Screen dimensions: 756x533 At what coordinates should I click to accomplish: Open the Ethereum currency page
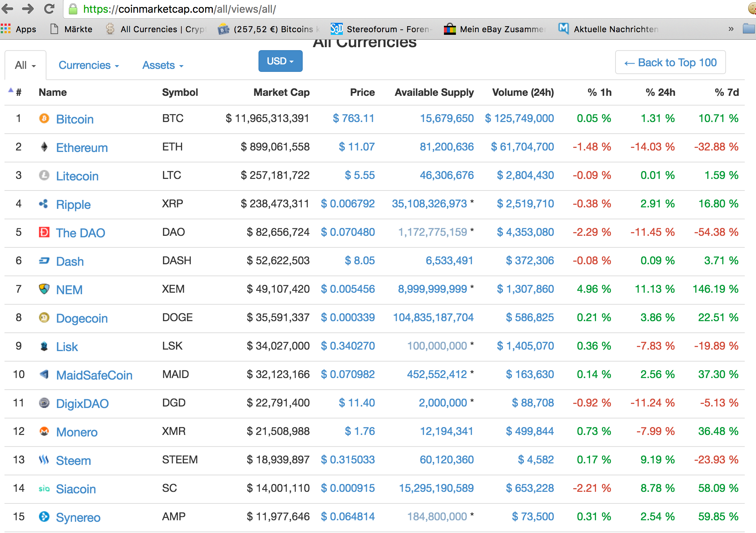coord(82,147)
